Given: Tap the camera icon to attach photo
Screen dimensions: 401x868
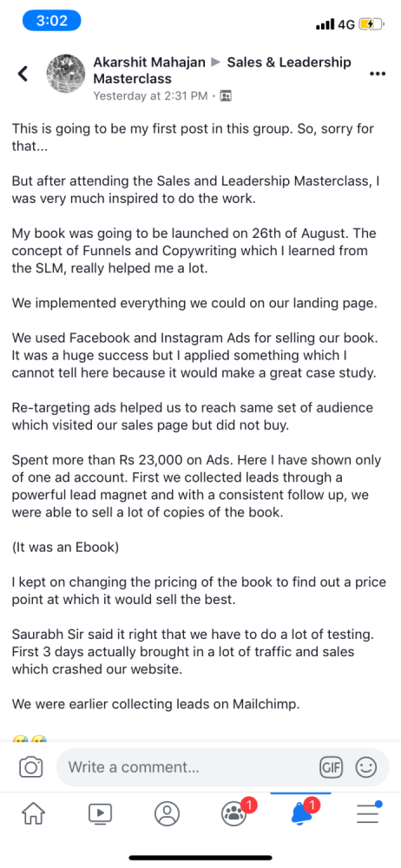Looking at the screenshot, I should [31, 767].
